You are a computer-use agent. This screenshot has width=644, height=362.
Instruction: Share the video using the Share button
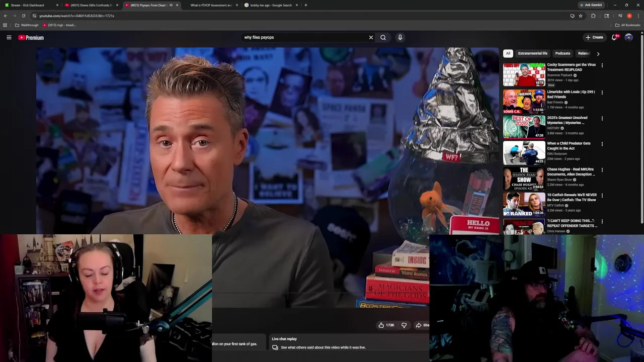click(x=422, y=325)
